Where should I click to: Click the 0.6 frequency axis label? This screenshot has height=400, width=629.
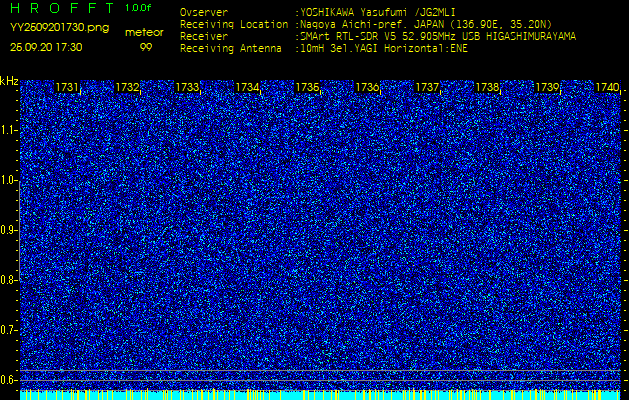point(8,380)
